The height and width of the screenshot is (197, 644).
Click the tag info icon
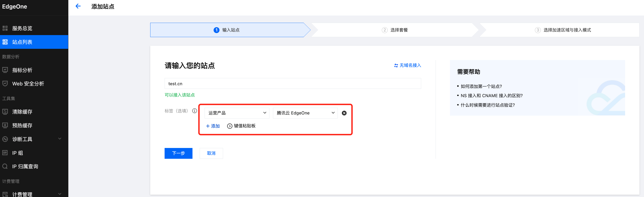click(195, 111)
